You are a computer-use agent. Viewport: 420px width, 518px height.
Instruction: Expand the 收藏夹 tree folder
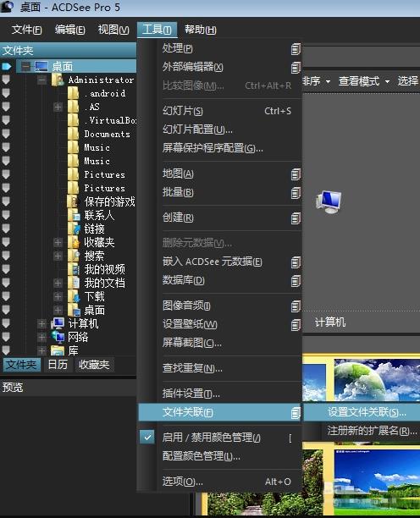(58, 242)
